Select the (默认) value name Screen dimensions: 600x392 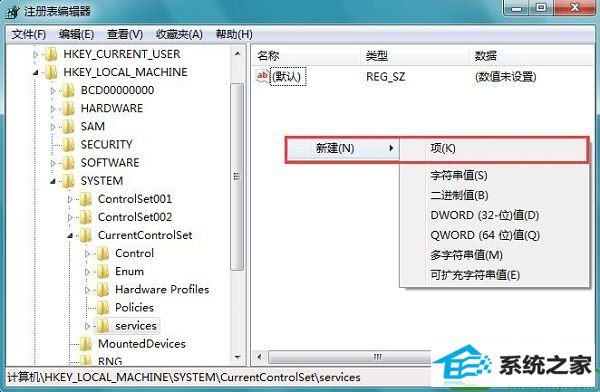(x=288, y=77)
